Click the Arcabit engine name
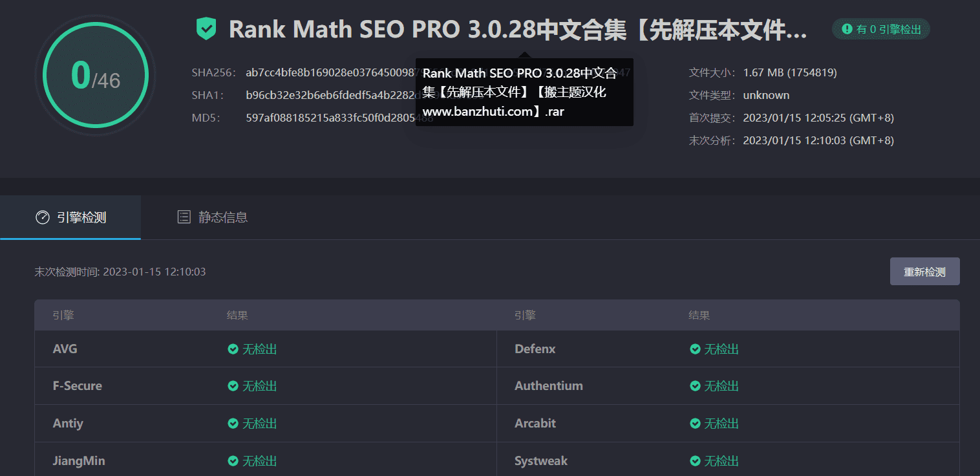Viewport: 980px width, 476px height. (535, 424)
